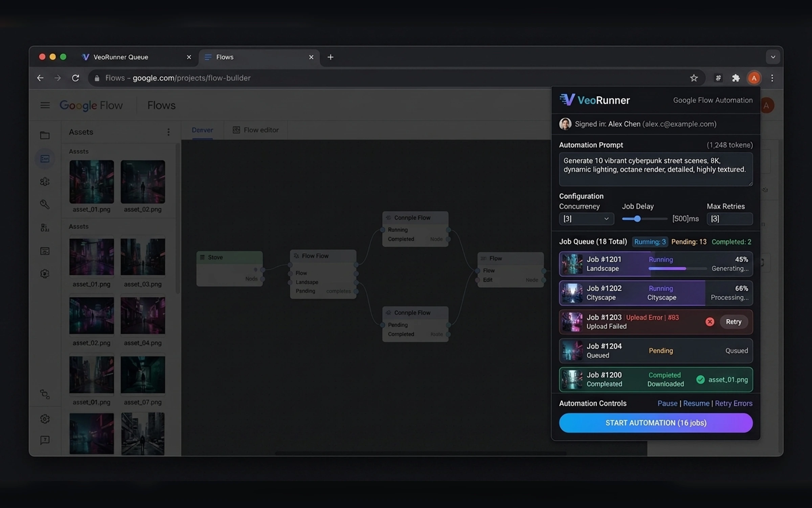Viewport: 812px width, 508px height.
Task: Open the Flow editor tab
Action: click(256, 130)
